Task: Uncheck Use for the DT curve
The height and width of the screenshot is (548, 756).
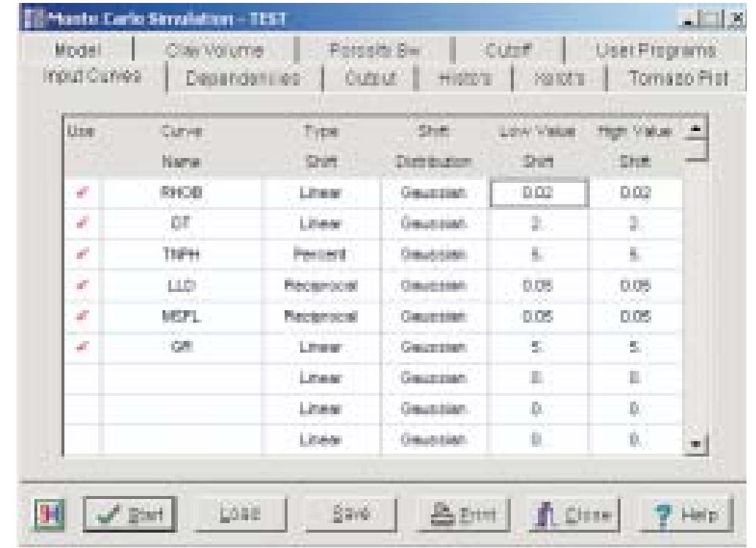Action: click(x=83, y=223)
